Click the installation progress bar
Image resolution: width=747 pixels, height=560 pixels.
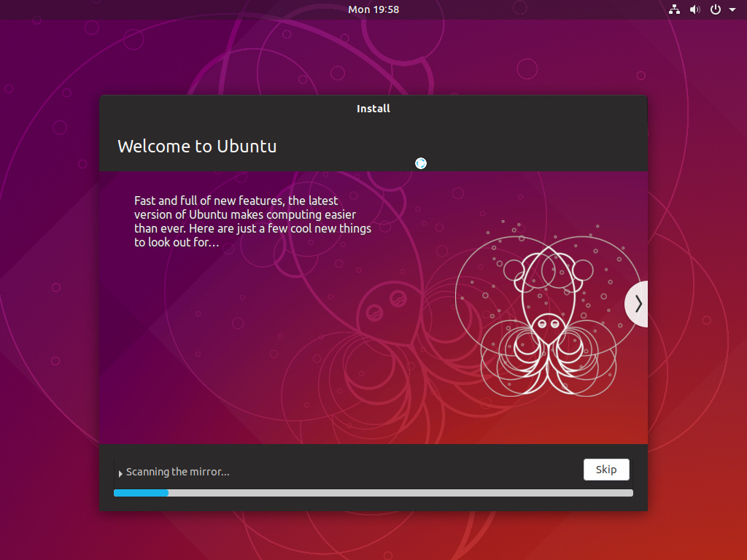pyautogui.click(x=373, y=493)
